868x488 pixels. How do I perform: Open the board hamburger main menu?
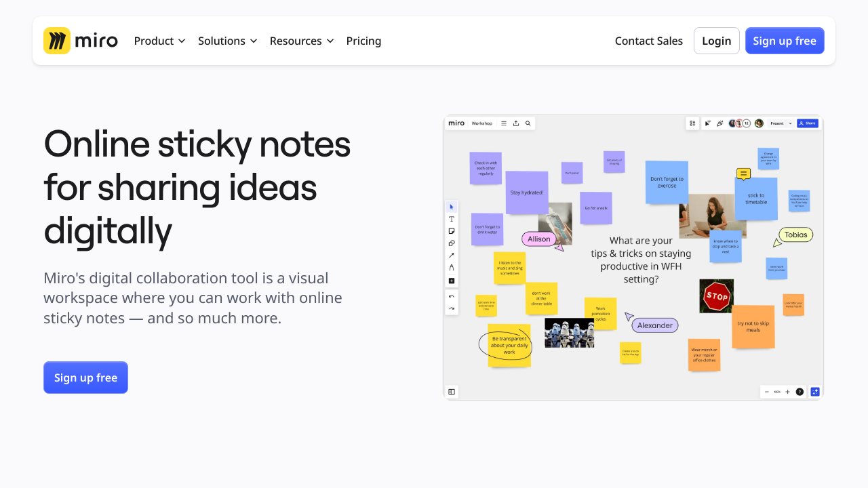(504, 123)
